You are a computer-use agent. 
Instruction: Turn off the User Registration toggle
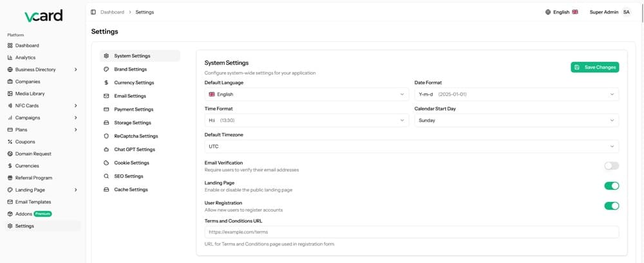coord(611,206)
